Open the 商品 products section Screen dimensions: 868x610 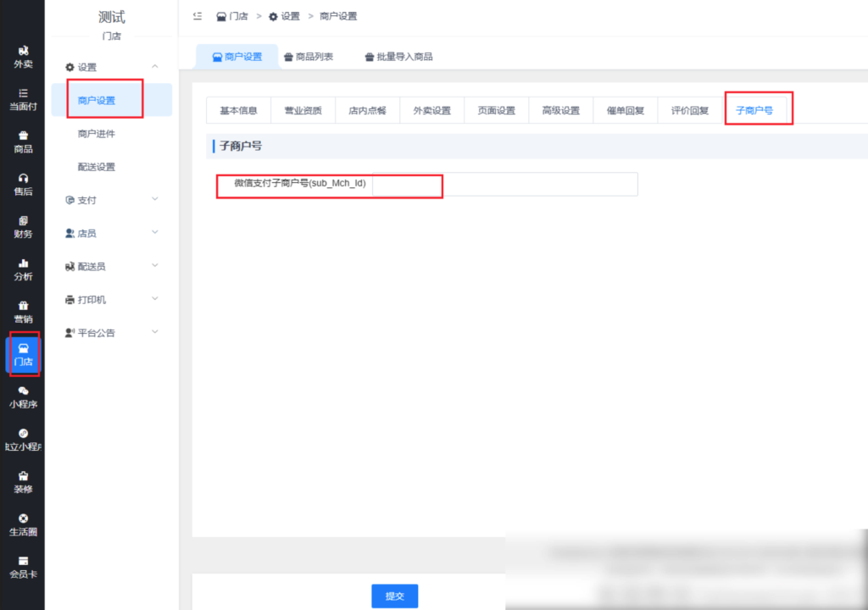[x=22, y=142]
